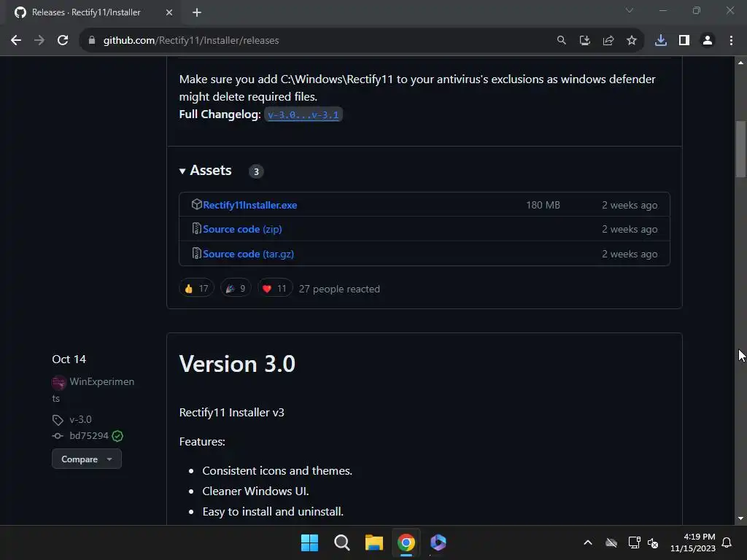747x560 pixels.
Task: Open commit bd75294
Action: tap(89, 436)
